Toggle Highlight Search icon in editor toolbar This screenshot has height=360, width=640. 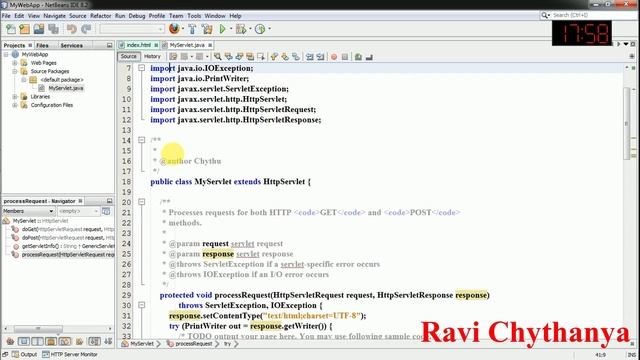[x=250, y=57]
